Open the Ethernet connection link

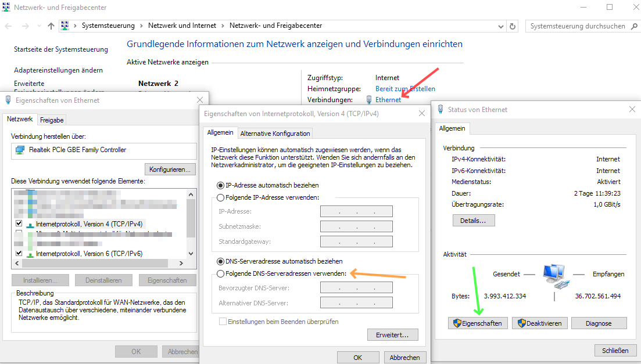[388, 100]
